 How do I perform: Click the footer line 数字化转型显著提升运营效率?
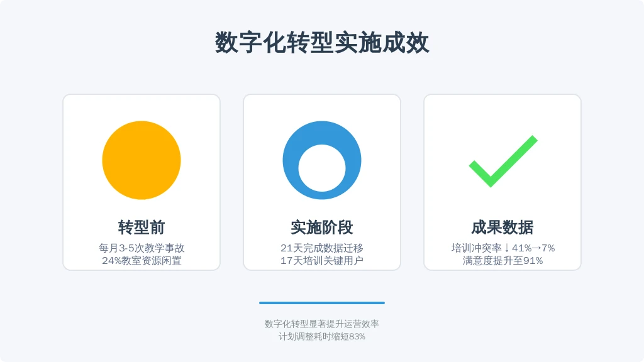point(322,324)
